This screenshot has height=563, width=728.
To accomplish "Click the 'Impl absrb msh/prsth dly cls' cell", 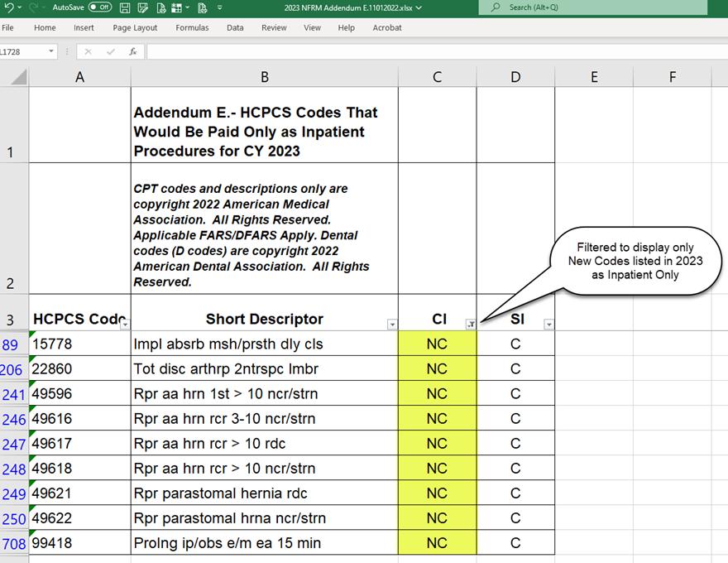I will coord(265,344).
